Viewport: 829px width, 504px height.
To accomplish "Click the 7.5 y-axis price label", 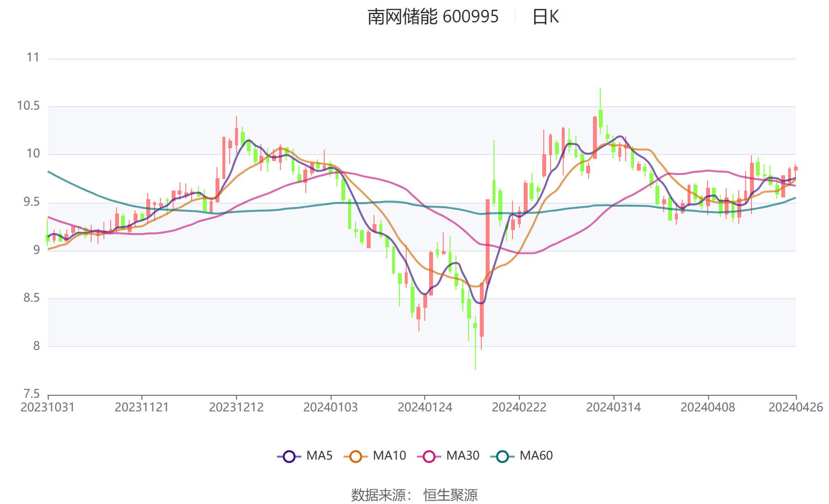I will pos(32,394).
